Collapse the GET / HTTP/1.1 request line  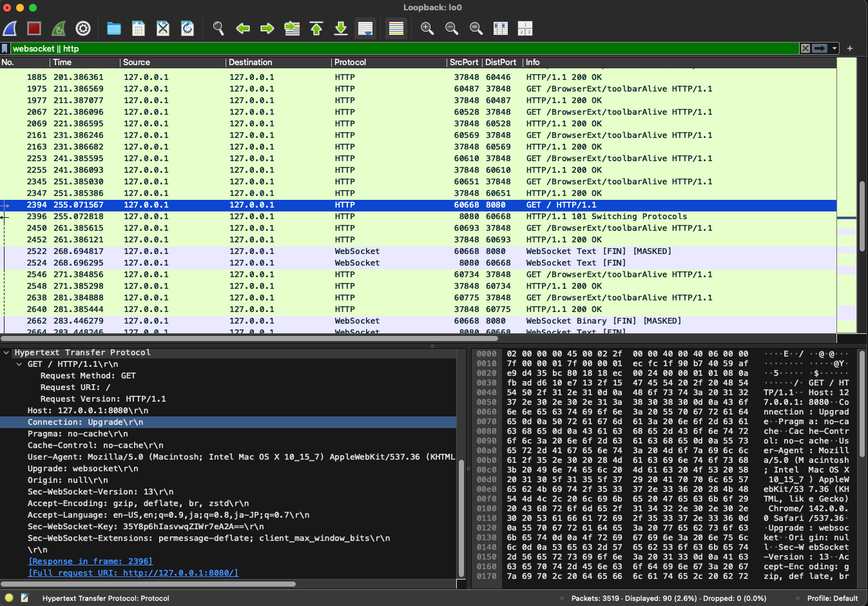tap(19, 364)
